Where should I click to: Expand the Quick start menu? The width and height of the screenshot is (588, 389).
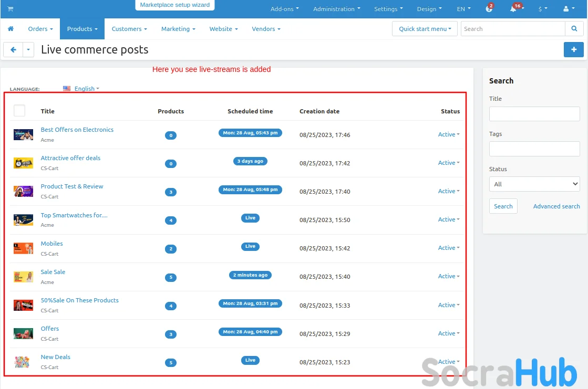click(x=425, y=29)
